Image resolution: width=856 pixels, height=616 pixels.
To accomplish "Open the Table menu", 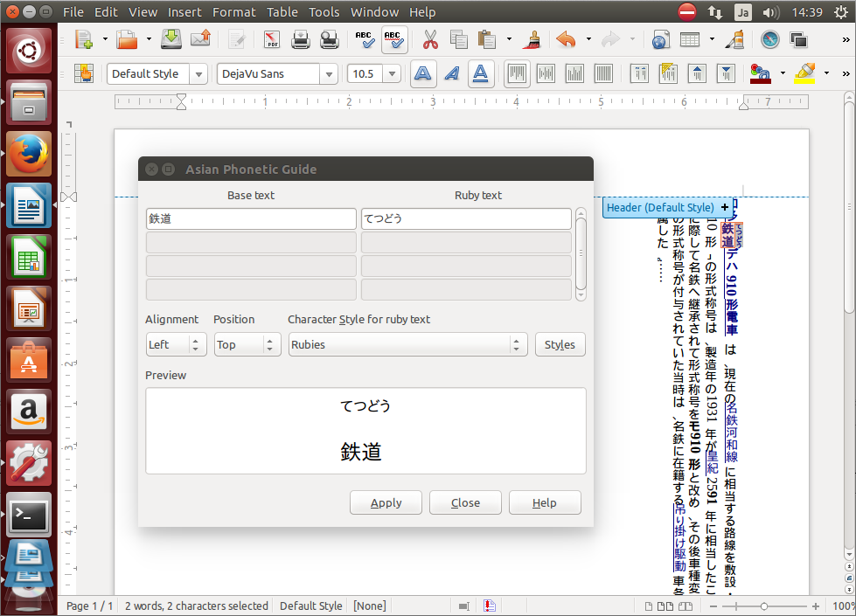I will click(282, 12).
